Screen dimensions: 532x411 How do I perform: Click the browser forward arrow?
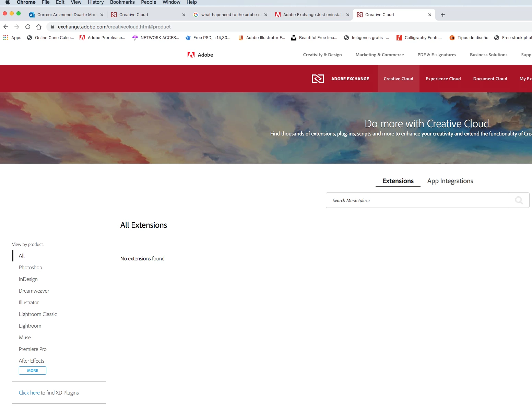17,27
